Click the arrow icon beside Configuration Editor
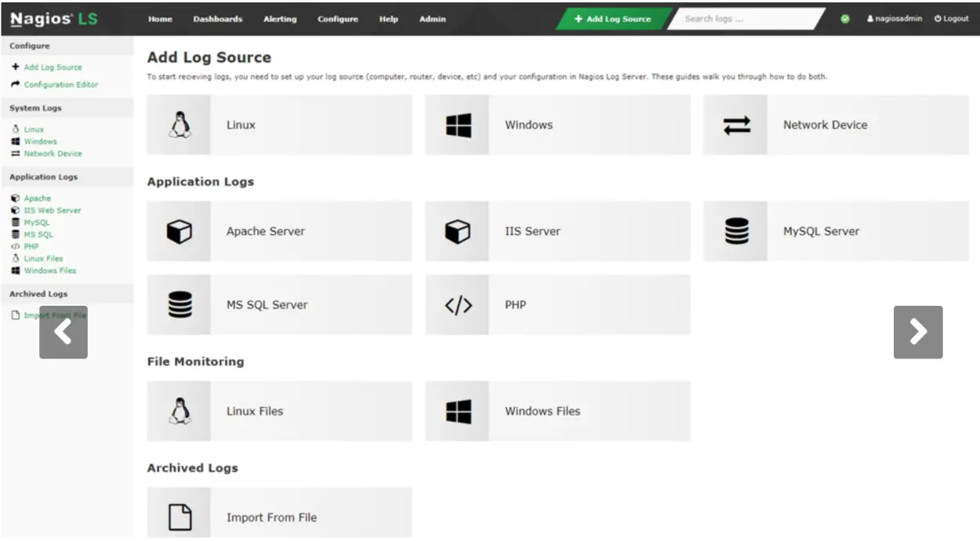980x541 pixels. [16, 84]
